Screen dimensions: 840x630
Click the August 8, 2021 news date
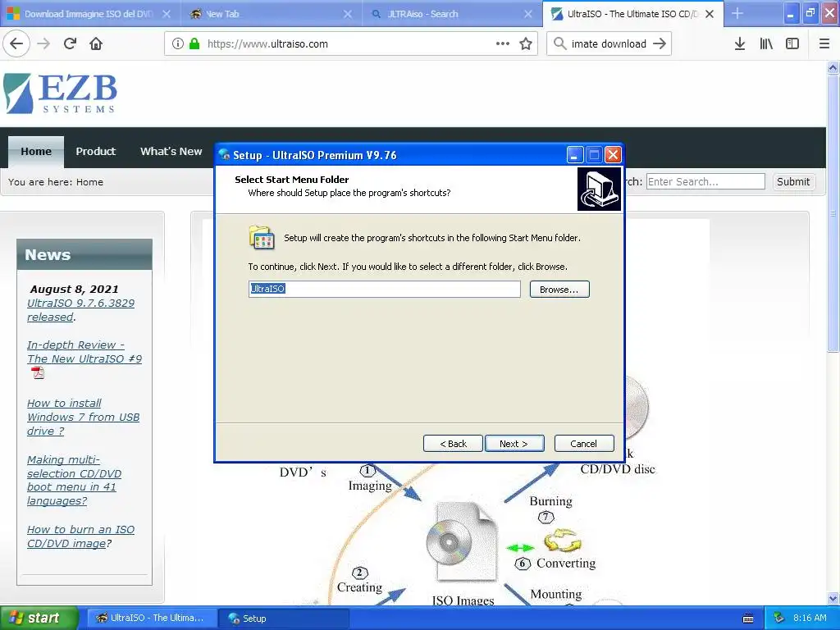pos(74,290)
